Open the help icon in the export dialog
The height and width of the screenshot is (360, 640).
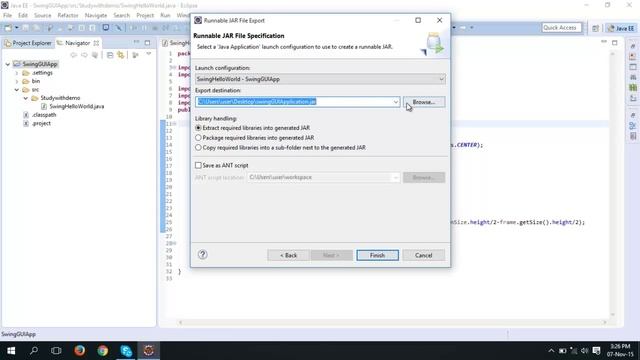click(202, 255)
